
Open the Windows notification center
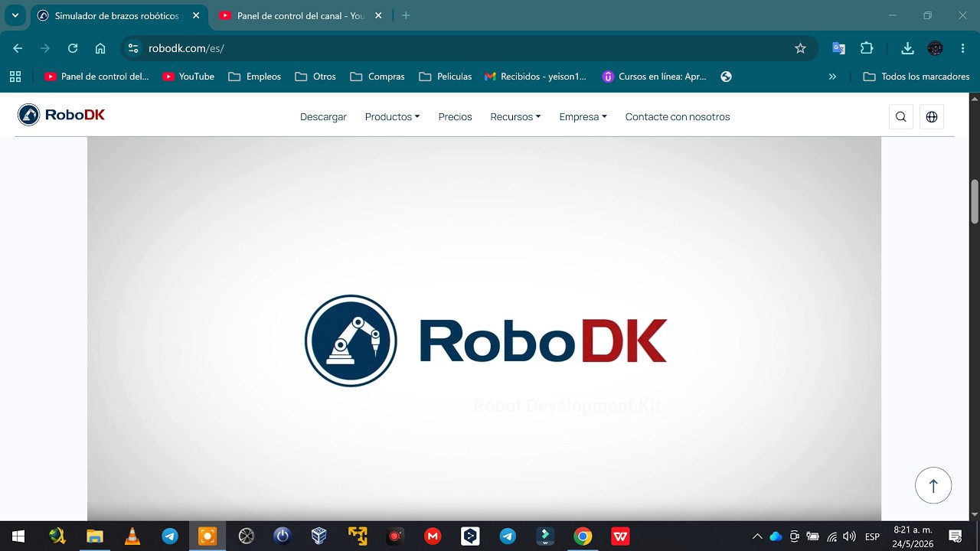tap(955, 536)
